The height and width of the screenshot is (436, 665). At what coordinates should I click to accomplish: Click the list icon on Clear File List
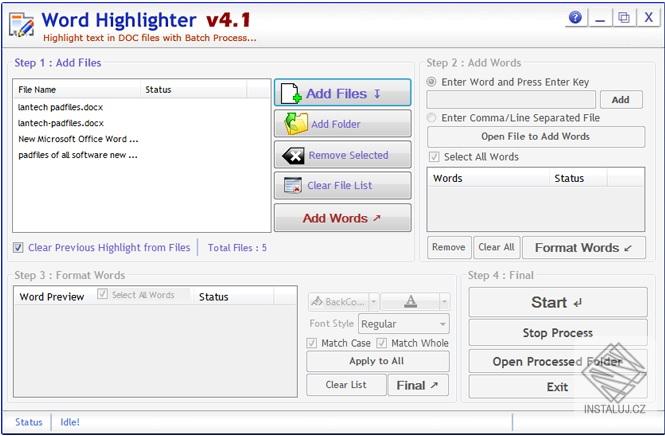pyautogui.click(x=293, y=185)
